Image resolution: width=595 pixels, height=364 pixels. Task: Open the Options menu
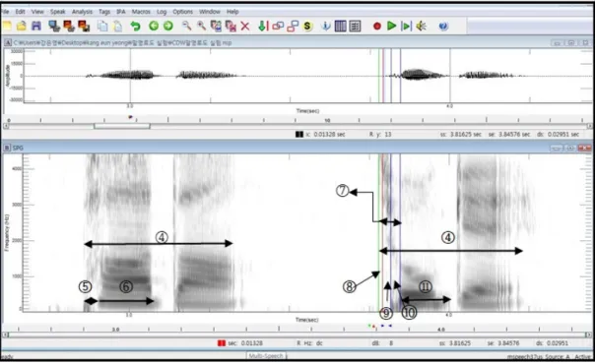pyautogui.click(x=182, y=12)
